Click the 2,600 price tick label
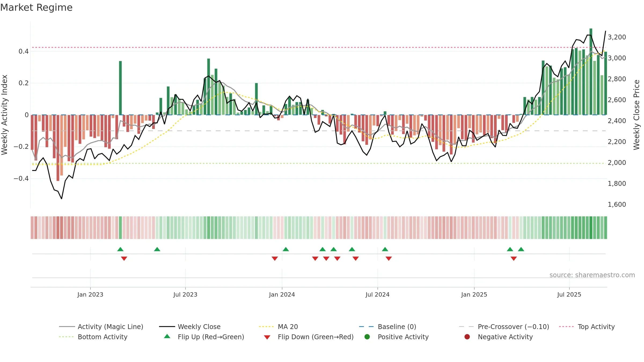The height and width of the screenshot is (362, 644). [617, 100]
